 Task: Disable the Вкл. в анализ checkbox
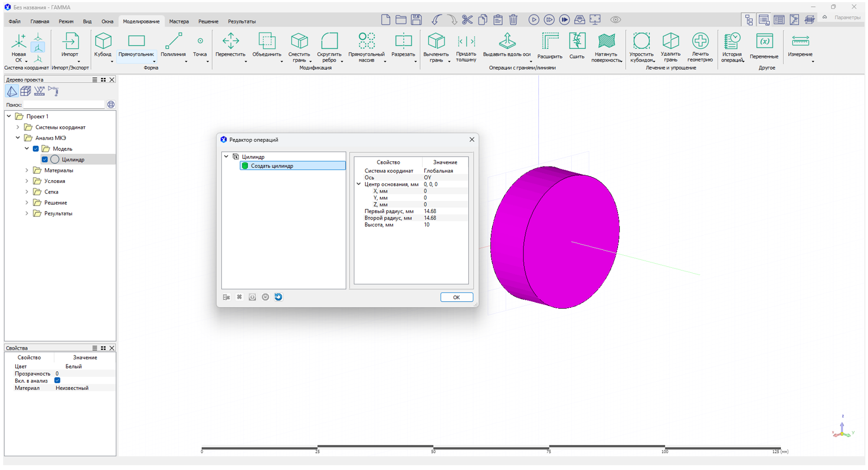click(57, 380)
